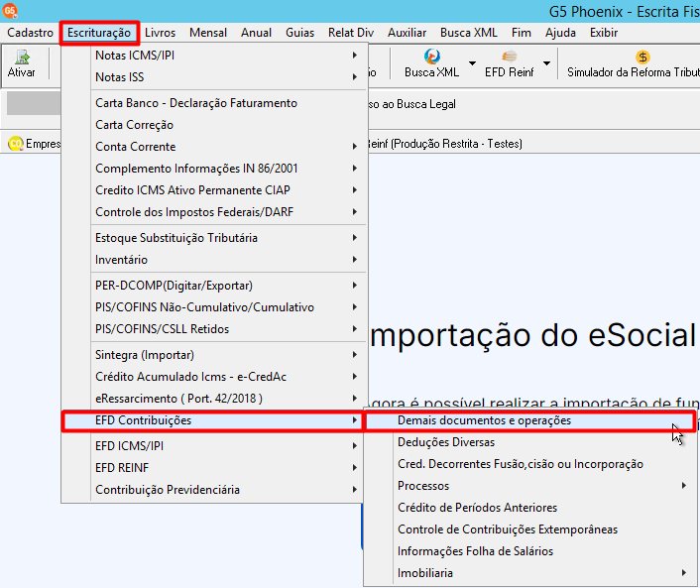
Task: Expand PIS/COFINS Não-Cumulativo/Cumulativo submenu
Action: [214, 307]
